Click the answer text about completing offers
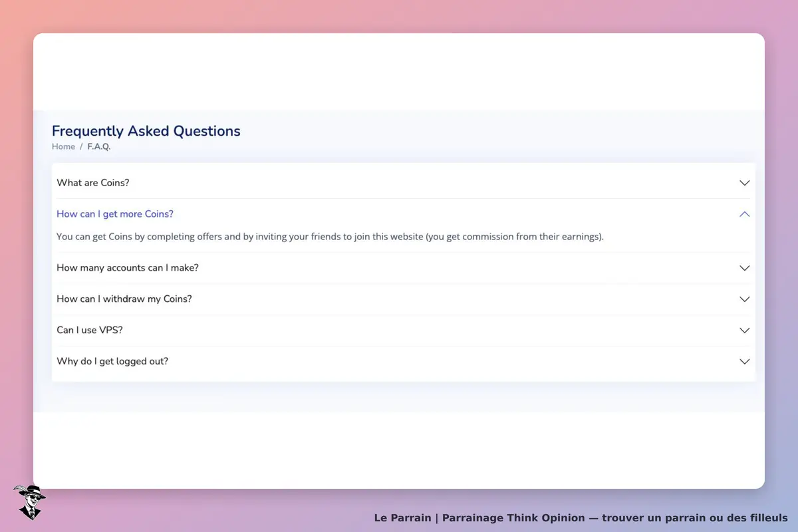Viewport: 798px width, 532px height. coord(330,237)
